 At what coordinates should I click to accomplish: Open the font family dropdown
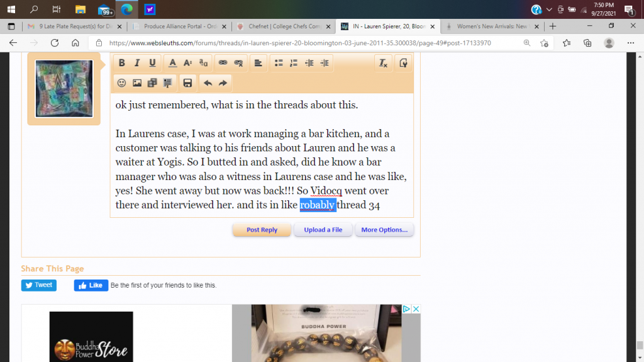[203, 63]
